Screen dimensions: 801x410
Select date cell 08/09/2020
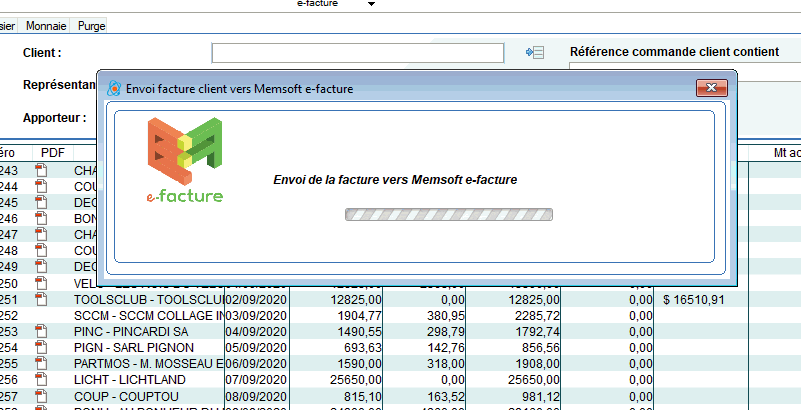pos(257,396)
